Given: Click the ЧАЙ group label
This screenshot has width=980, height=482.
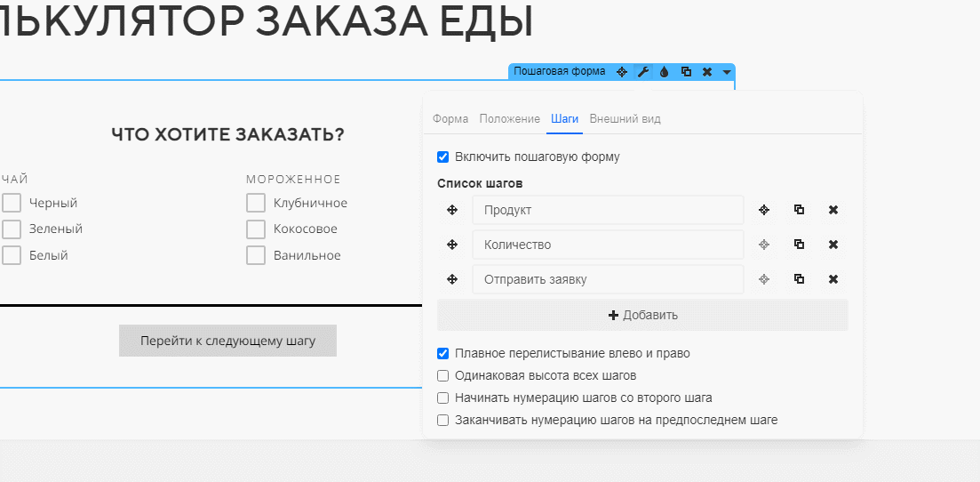Looking at the screenshot, I should (14, 180).
